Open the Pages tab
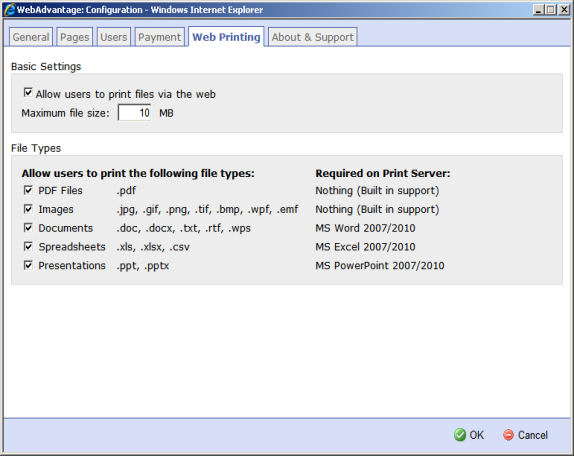This screenshot has width=574, height=456. click(75, 37)
